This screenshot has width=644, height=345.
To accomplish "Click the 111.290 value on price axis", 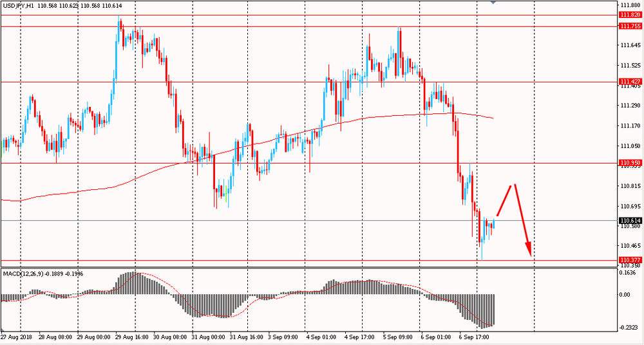I will pos(631,106).
